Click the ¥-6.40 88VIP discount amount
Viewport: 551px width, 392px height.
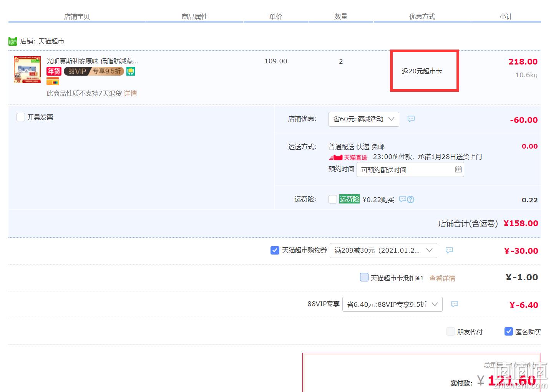(x=524, y=305)
